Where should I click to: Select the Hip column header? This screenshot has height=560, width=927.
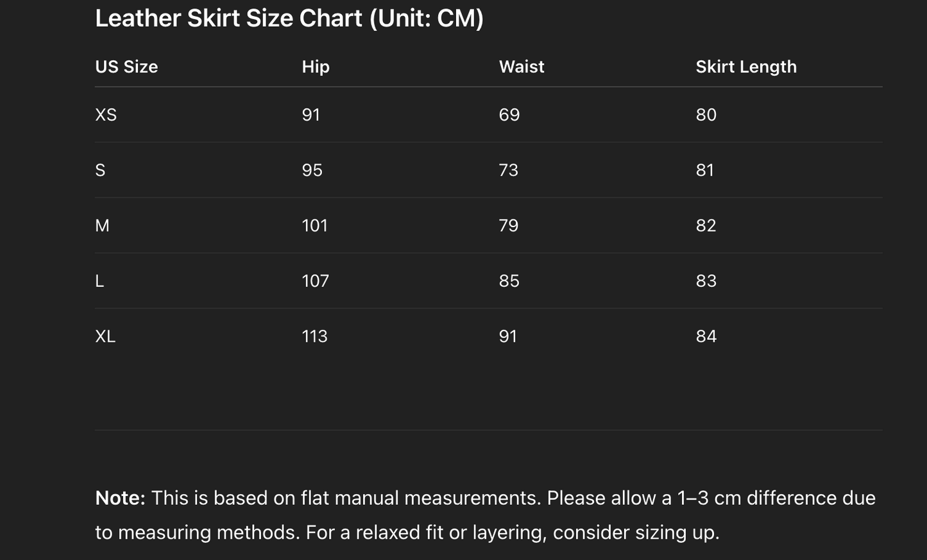[x=316, y=67]
